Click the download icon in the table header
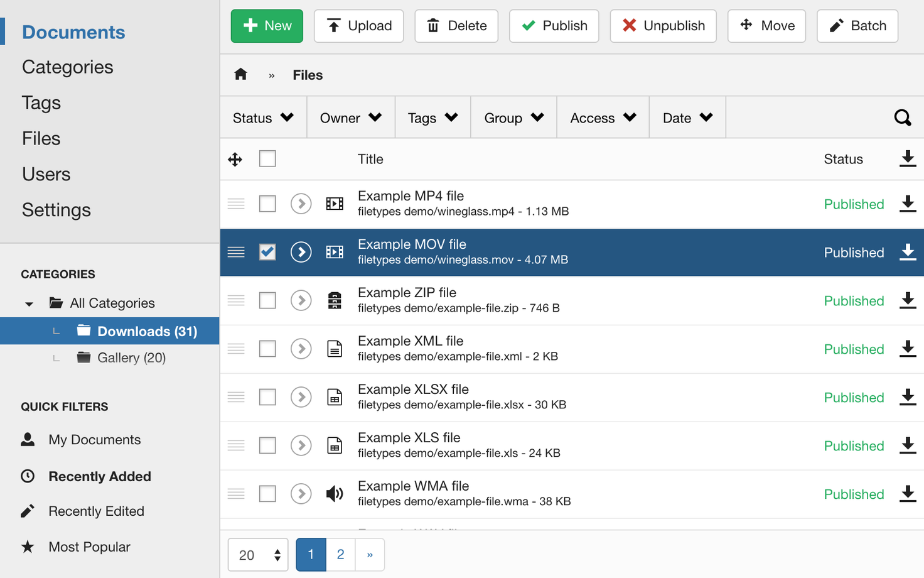Screen dimensions: 924x578 pos(908,159)
